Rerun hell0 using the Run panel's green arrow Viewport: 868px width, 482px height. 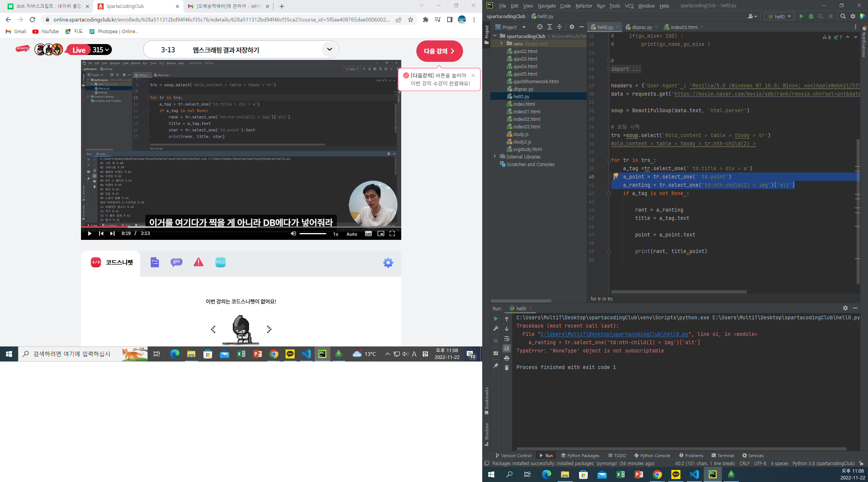coord(496,319)
